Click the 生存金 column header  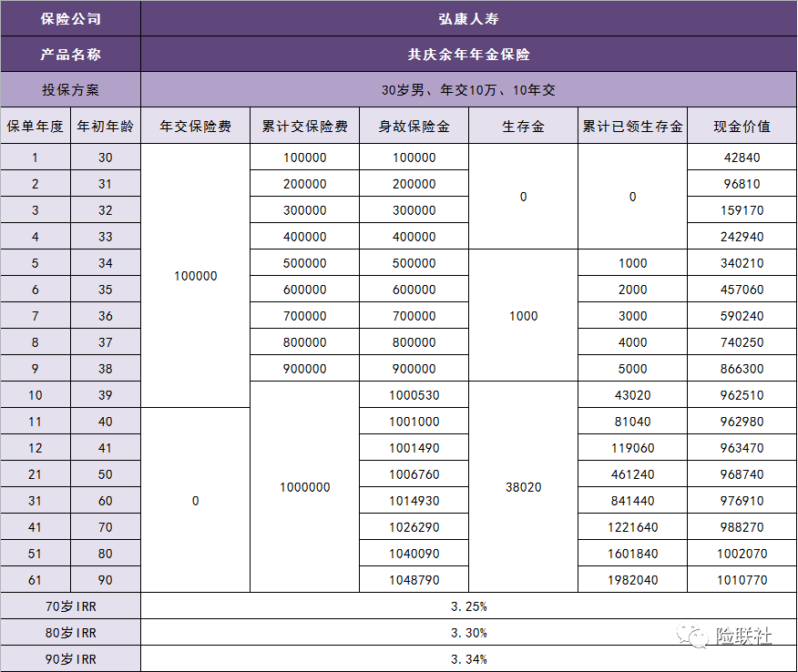(x=523, y=127)
